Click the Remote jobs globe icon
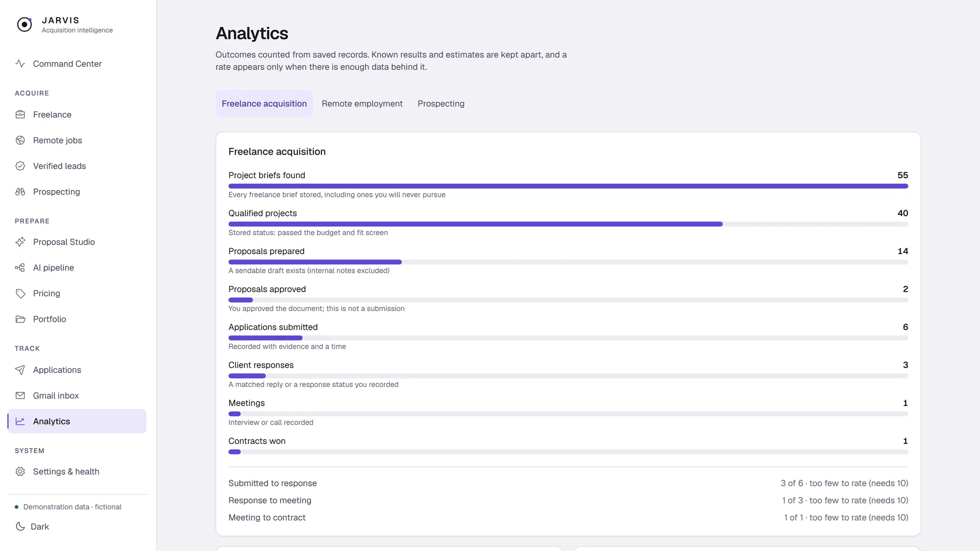This screenshot has width=980, height=551. point(20,140)
